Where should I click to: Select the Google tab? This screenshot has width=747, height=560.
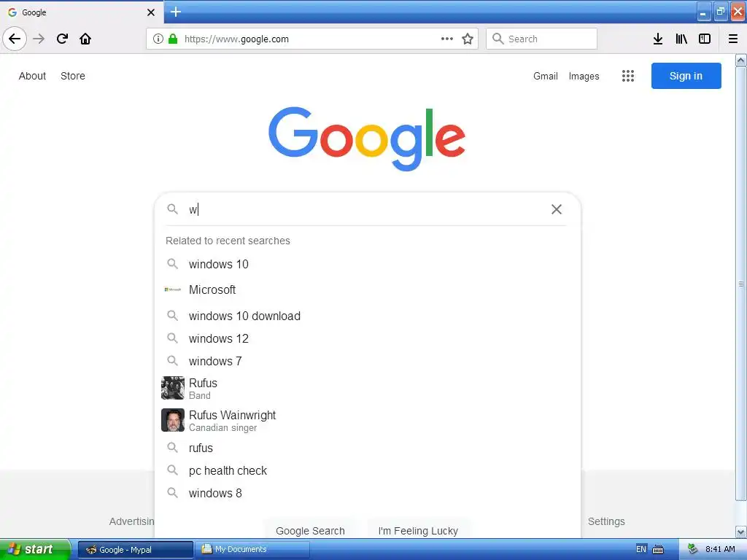pos(82,12)
